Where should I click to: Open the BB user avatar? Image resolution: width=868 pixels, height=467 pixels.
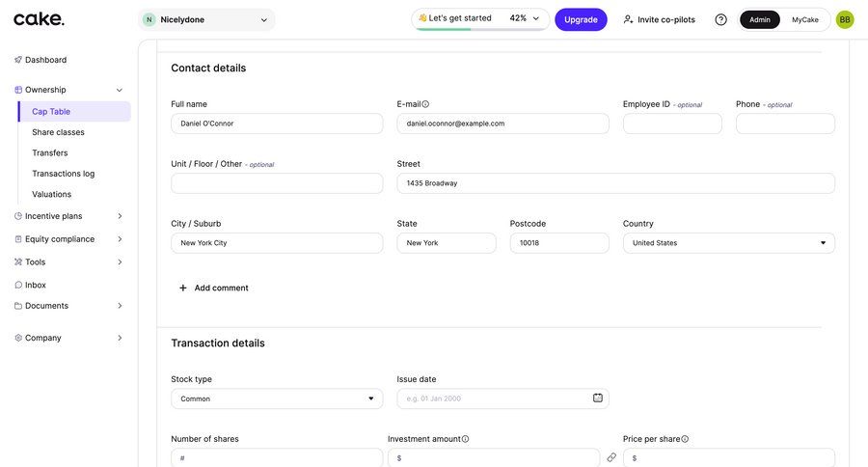pyautogui.click(x=844, y=19)
